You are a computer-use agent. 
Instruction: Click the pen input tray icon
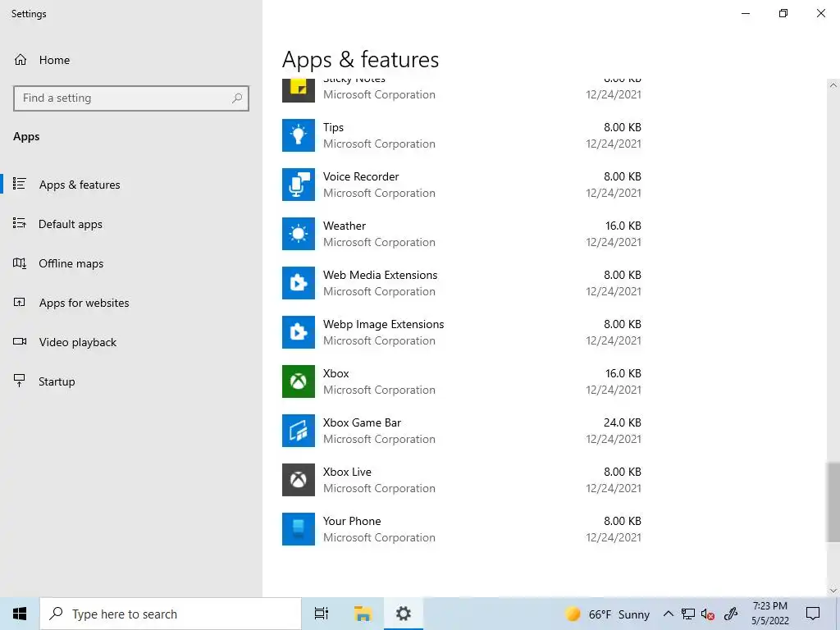click(731, 614)
